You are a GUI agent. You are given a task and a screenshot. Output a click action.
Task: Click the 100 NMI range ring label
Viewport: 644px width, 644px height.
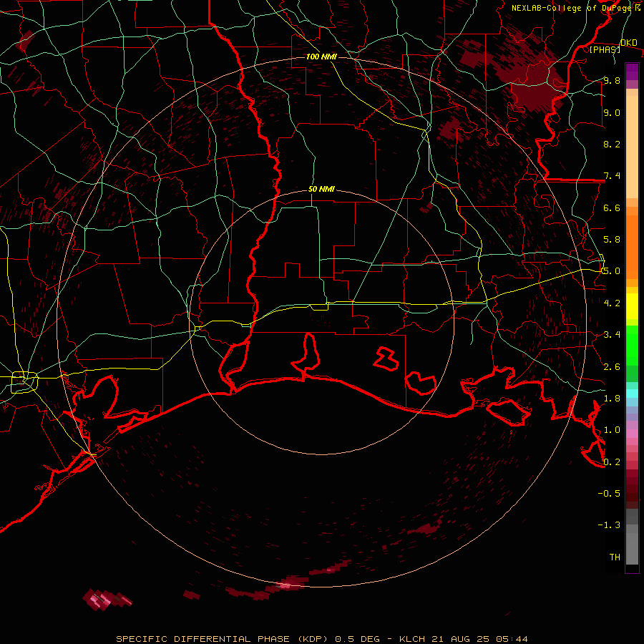321,57
